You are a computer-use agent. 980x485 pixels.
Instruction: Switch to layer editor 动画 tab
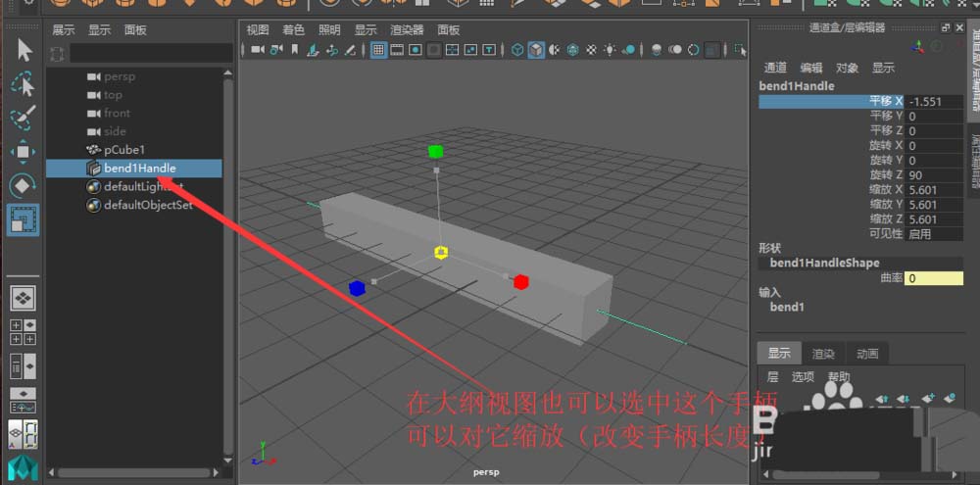[x=867, y=354]
